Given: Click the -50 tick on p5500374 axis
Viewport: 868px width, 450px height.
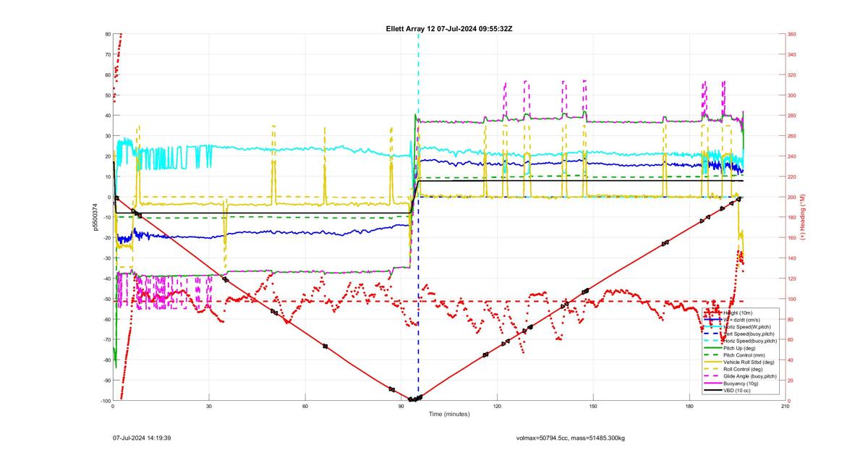Looking at the screenshot, I should click(x=106, y=299).
